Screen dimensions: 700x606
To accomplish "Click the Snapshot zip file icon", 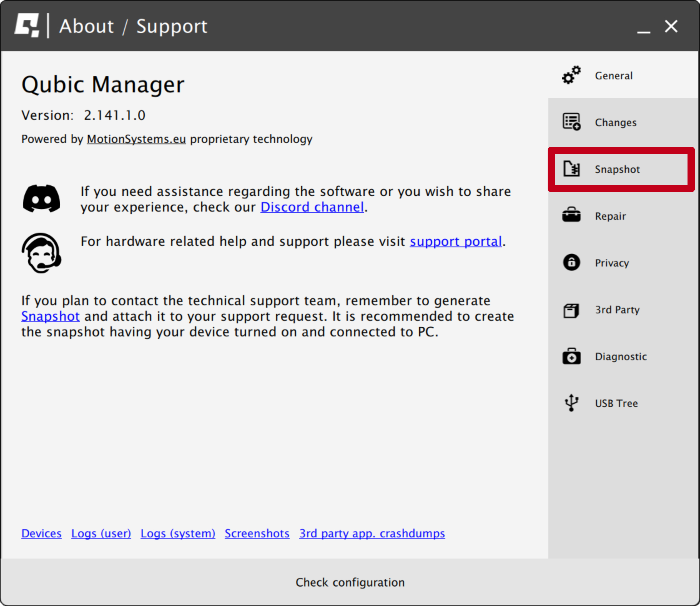I will click(x=571, y=169).
